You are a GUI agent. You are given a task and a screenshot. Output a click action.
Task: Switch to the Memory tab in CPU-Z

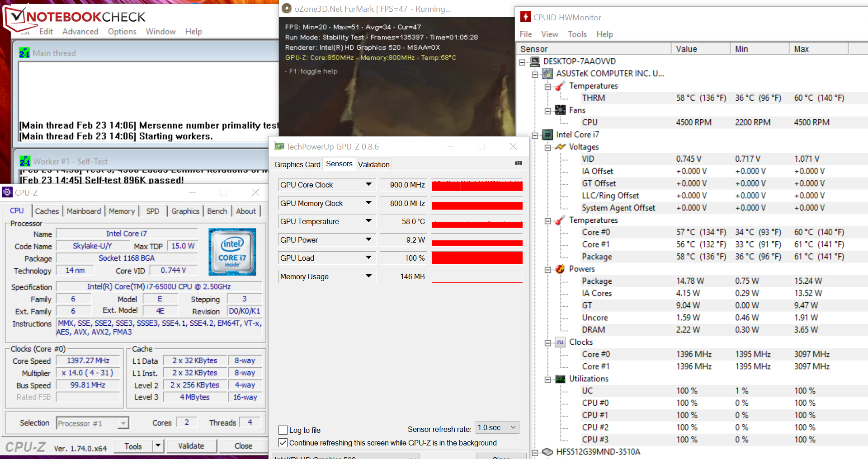122,211
